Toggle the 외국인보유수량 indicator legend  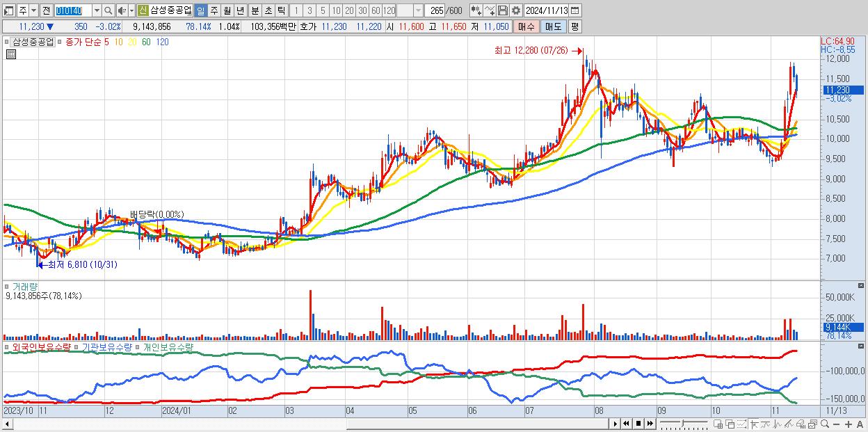(x=42, y=346)
